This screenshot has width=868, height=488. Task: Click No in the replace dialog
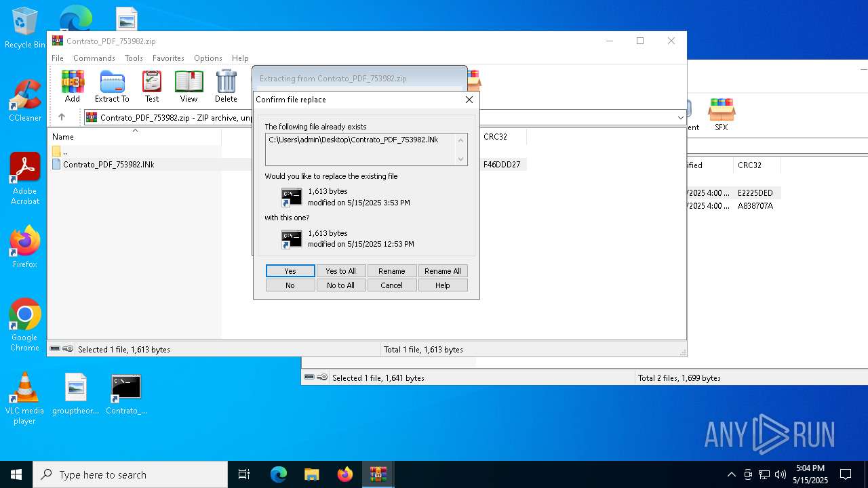click(x=290, y=285)
